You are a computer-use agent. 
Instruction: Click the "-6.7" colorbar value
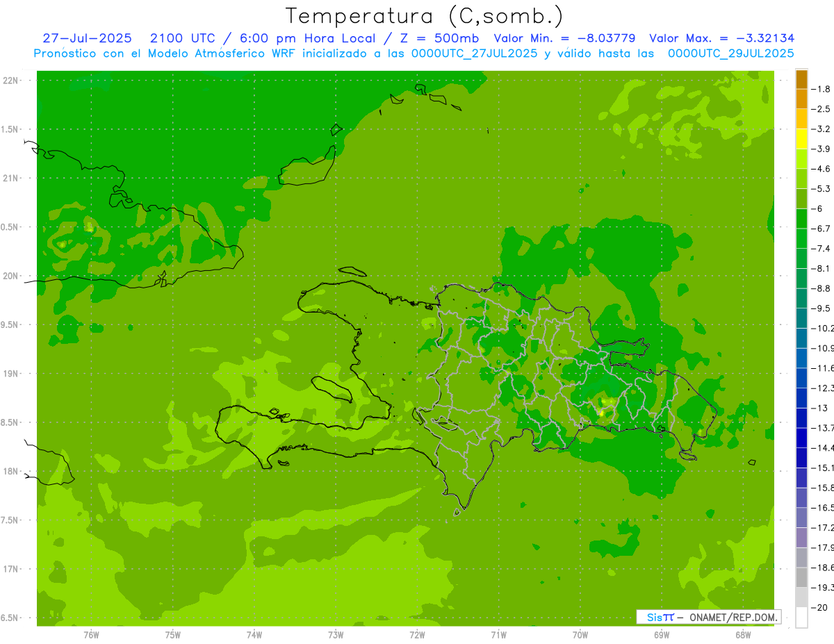821,229
